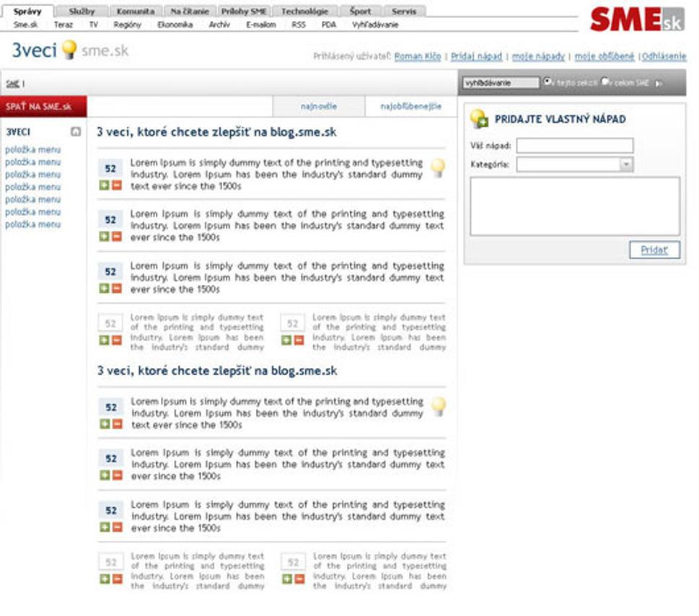Viewport: 699px width, 616px height.
Task: Open the Šport tab
Action: point(360,11)
